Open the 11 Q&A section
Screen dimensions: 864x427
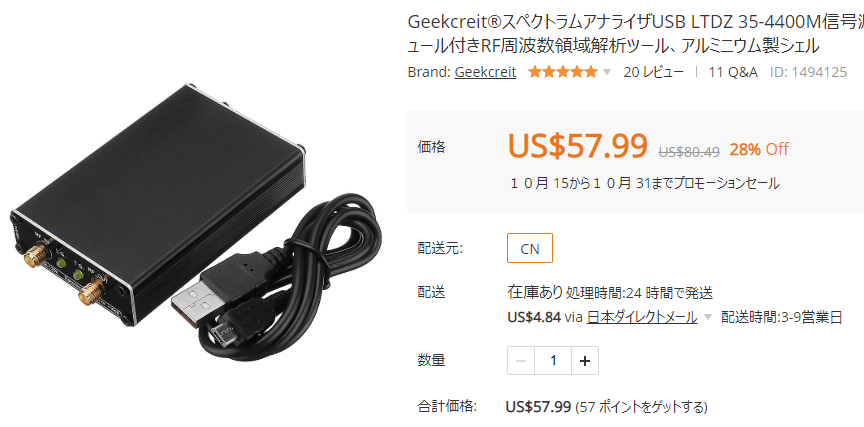tap(733, 72)
